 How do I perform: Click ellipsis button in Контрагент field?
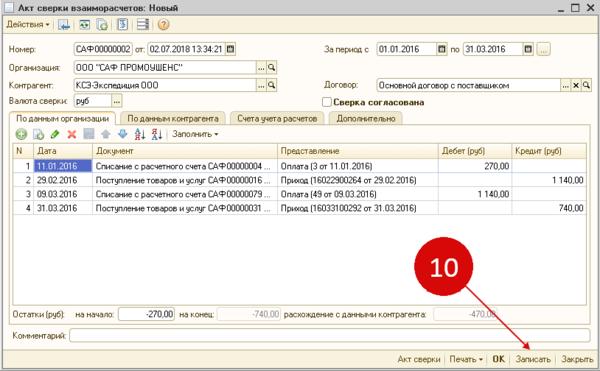261,85
